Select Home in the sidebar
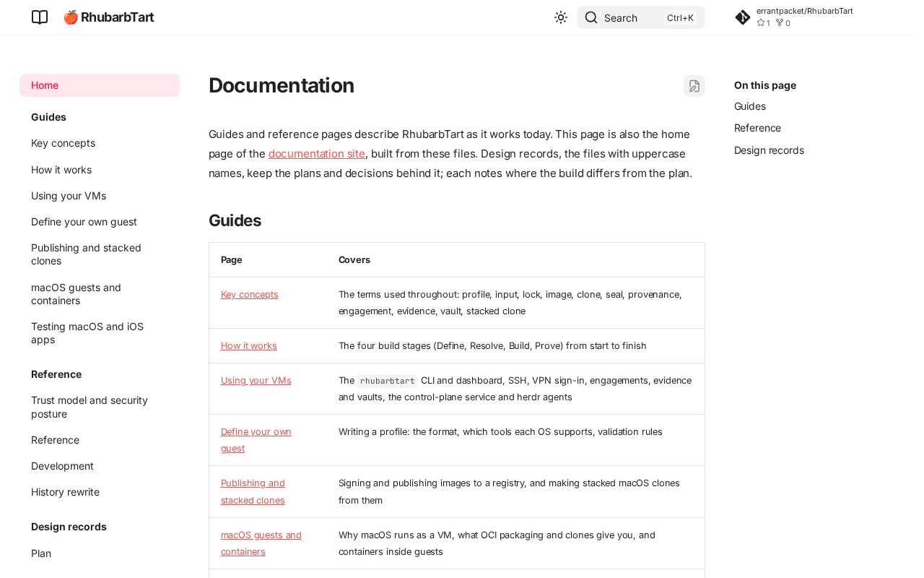 100,85
